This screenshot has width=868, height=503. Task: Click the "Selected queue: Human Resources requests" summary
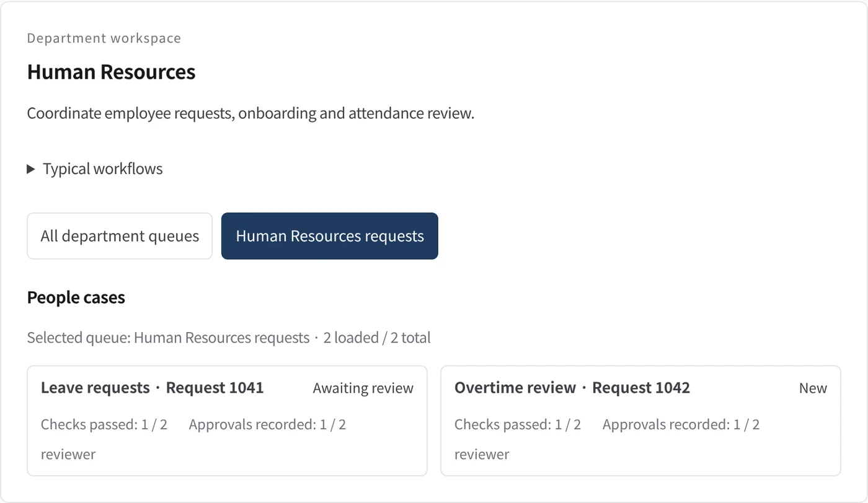(229, 338)
